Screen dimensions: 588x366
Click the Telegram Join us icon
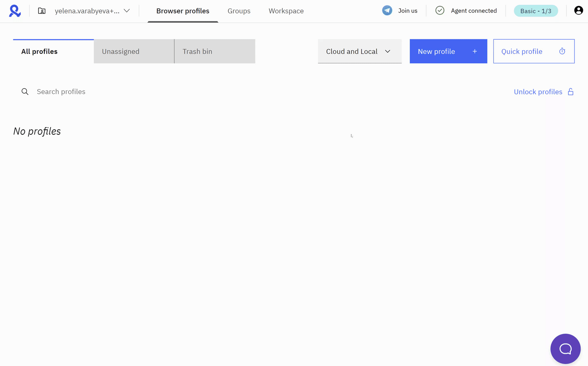pos(387,11)
